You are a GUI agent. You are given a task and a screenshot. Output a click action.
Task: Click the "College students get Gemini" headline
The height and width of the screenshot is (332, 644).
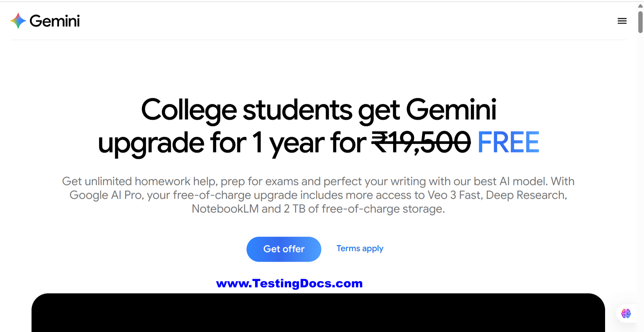318,110
